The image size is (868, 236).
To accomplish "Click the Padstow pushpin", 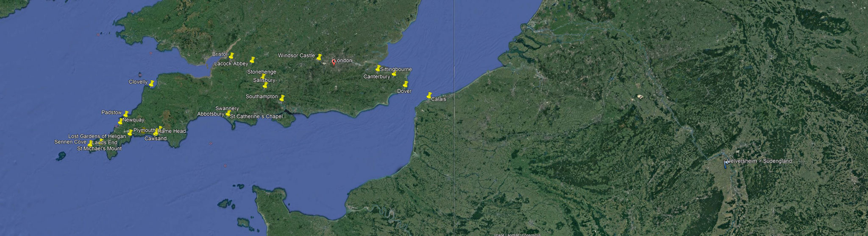I will (x=126, y=114).
